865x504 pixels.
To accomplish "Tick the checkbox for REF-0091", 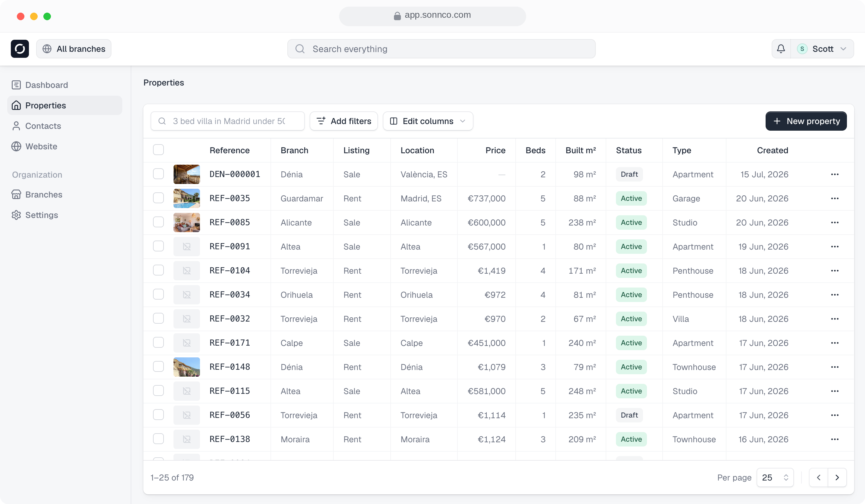I will pos(158,246).
